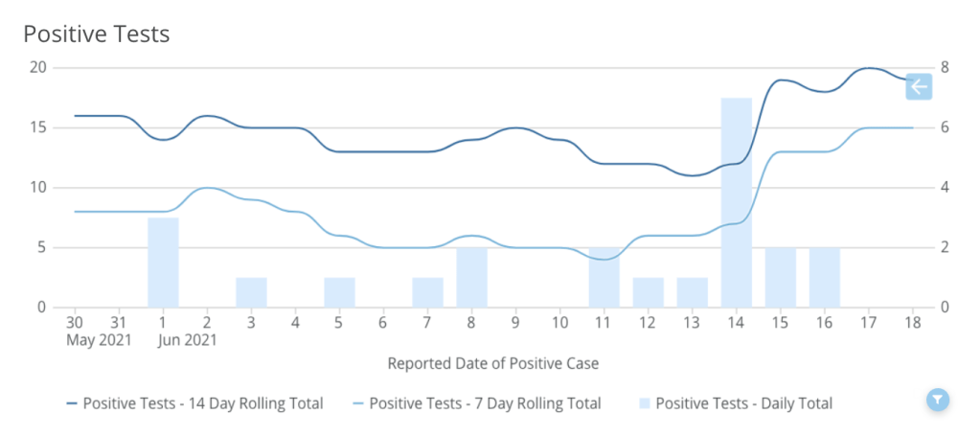Click the June 5 daily bar
980x436 pixels.
[x=339, y=292]
